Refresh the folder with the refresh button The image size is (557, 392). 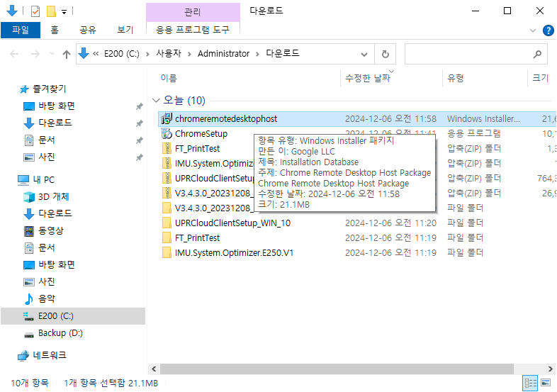click(x=385, y=55)
